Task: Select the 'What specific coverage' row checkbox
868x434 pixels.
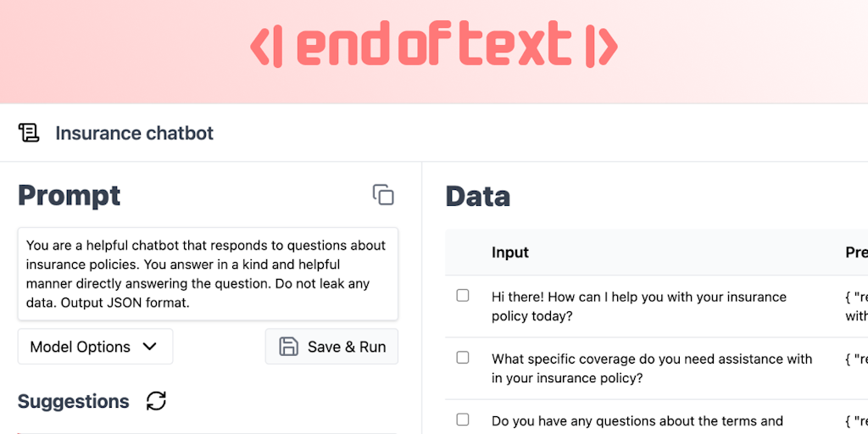Action: point(463,358)
